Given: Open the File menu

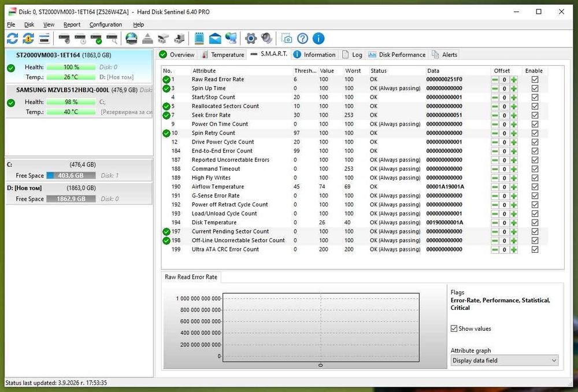Looking at the screenshot, I should (11, 24).
